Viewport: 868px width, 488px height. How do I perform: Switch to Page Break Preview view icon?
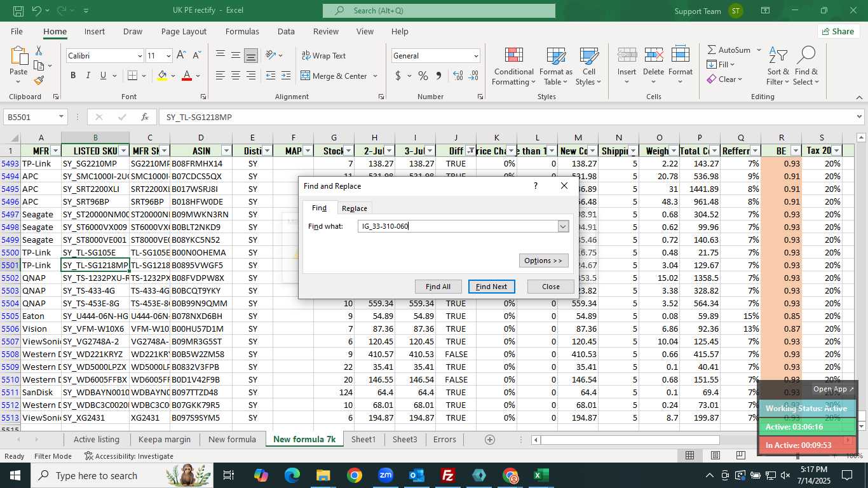point(740,456)
